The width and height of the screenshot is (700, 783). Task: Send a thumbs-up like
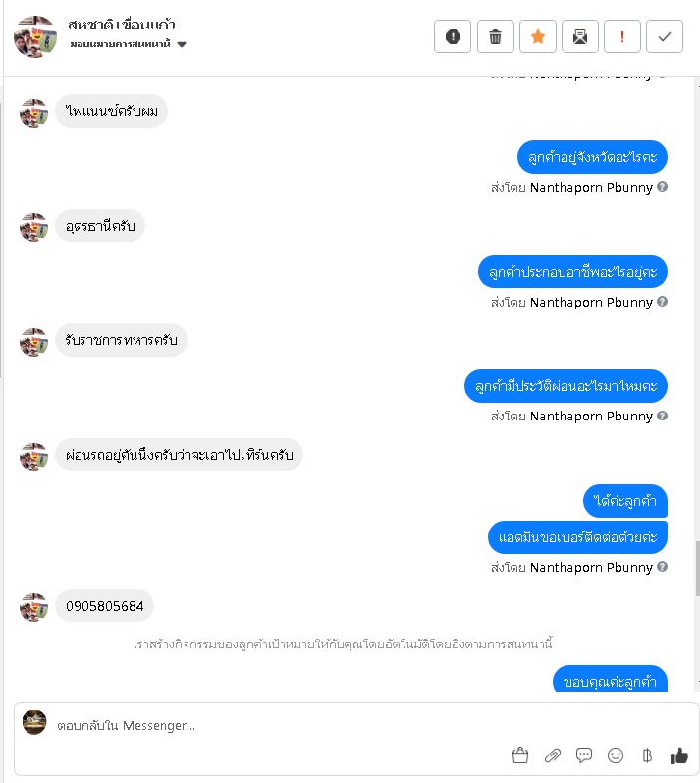(678, 755)
